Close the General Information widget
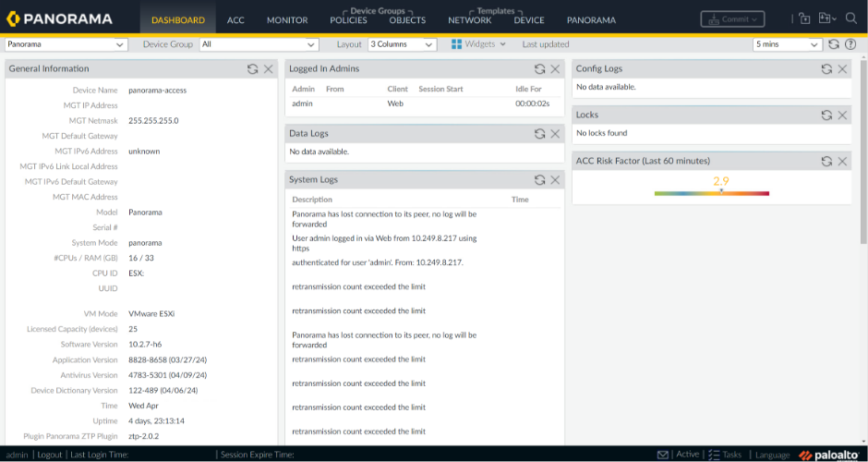This screenshot has width=868, height=462. 268,68
